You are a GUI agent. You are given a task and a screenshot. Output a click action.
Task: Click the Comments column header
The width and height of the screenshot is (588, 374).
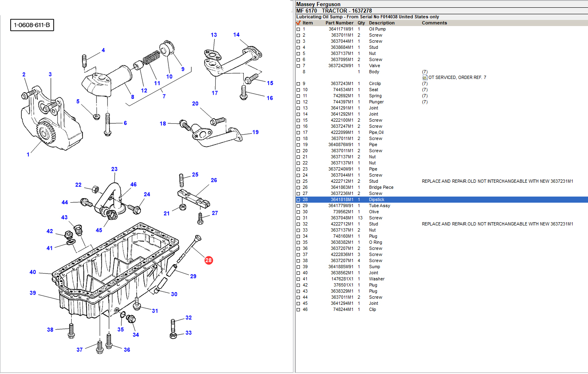[x=434, y=23]
